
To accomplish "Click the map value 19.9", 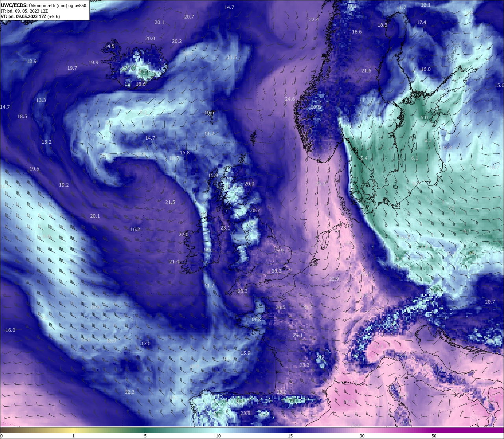I will pyautogui.click(x=93, y=63).
